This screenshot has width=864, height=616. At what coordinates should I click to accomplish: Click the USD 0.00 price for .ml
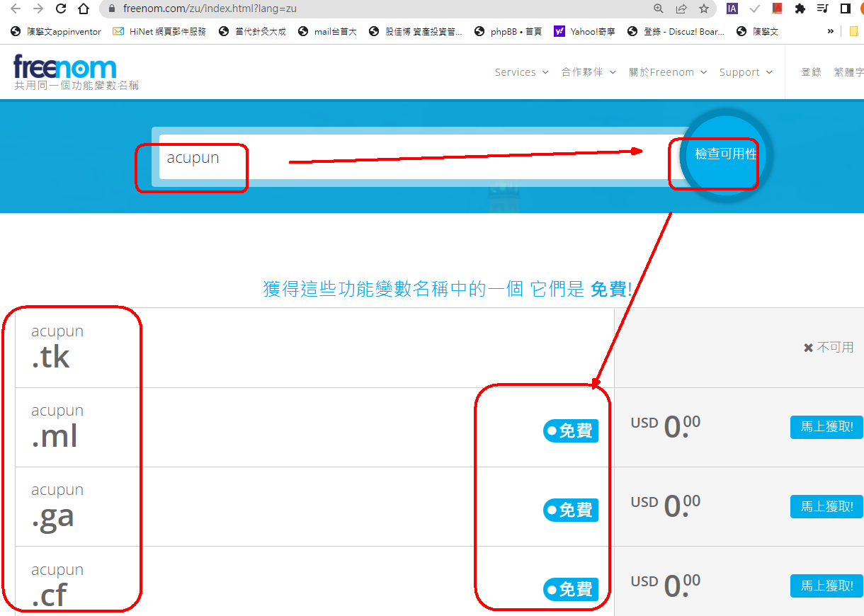pos(666,426)
